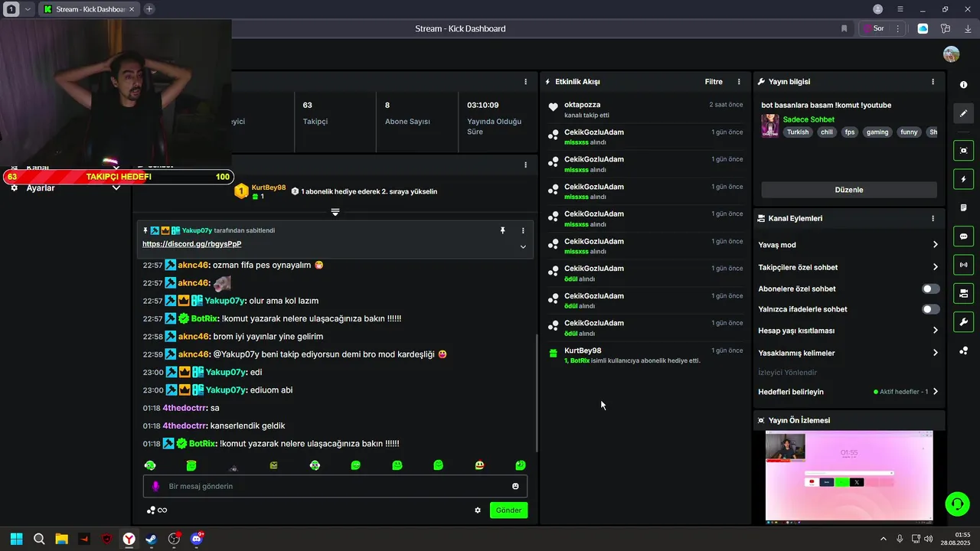Click the Bir mesaj gönderin input field
The width and height of the screenshot is (980, 551).
(335, 486)
